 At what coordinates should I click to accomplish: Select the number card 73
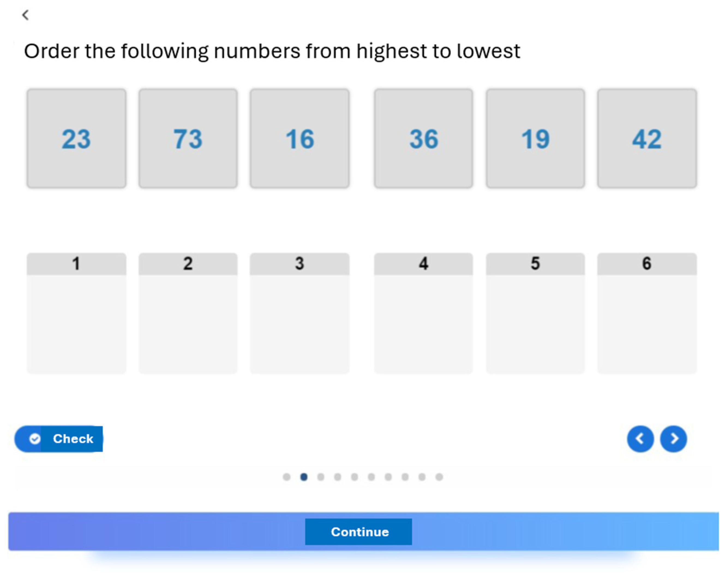coord(188,139)
